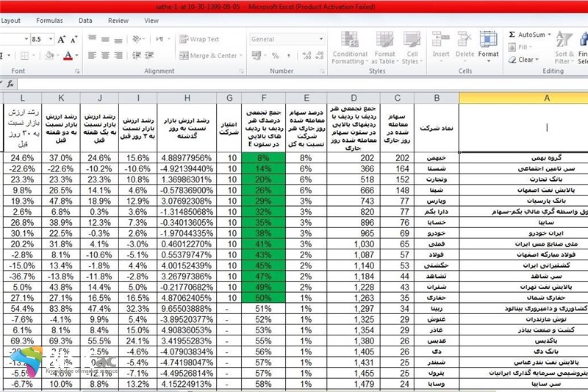Open the Font dialog launcher
Image resolution: width=588 pixels, height=392 pixels.
[x=77, y=71]
